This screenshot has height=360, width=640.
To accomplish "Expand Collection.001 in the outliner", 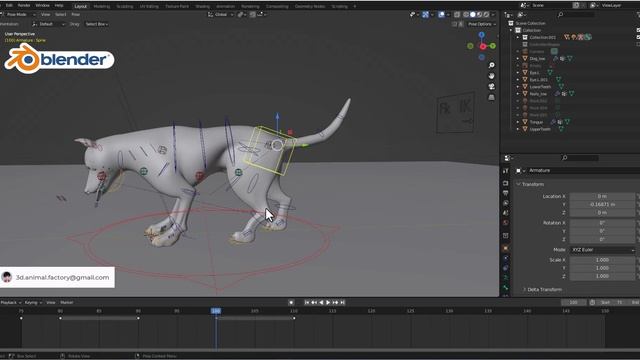I will (518, 37).
